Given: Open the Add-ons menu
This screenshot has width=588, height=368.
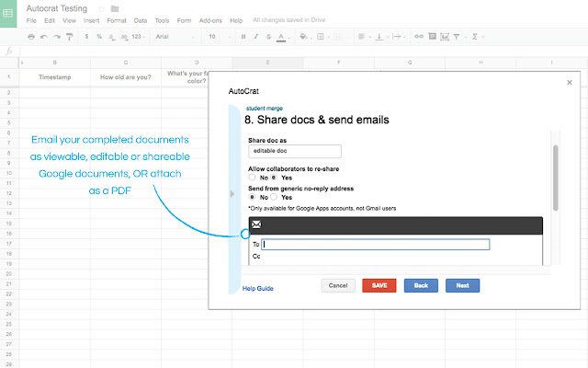Looking at the screenshot, I should click(210, 20).
